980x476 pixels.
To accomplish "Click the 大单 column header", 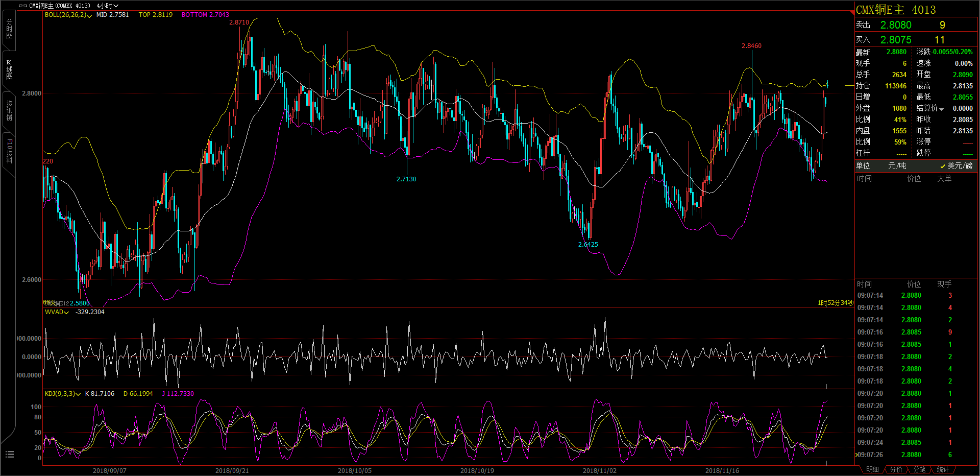I will 944,179.
